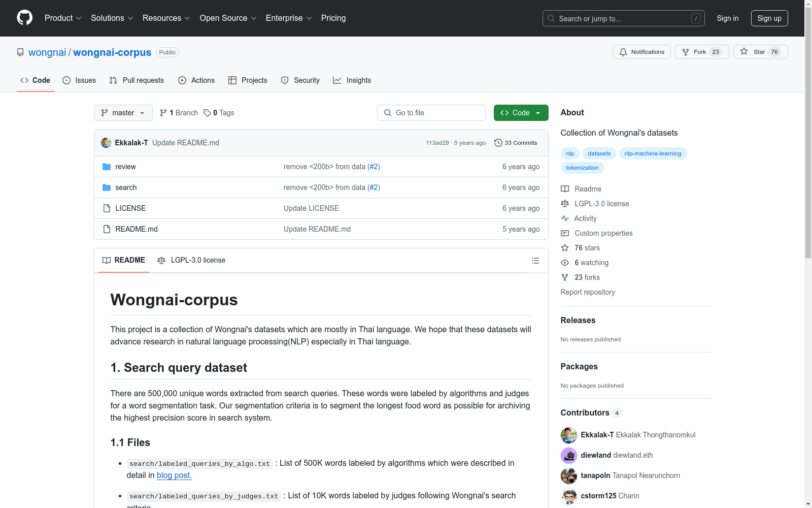This screenshot has width=812, height=508.
Task: Expand the Solutions menu
Action: pos(112,18)
